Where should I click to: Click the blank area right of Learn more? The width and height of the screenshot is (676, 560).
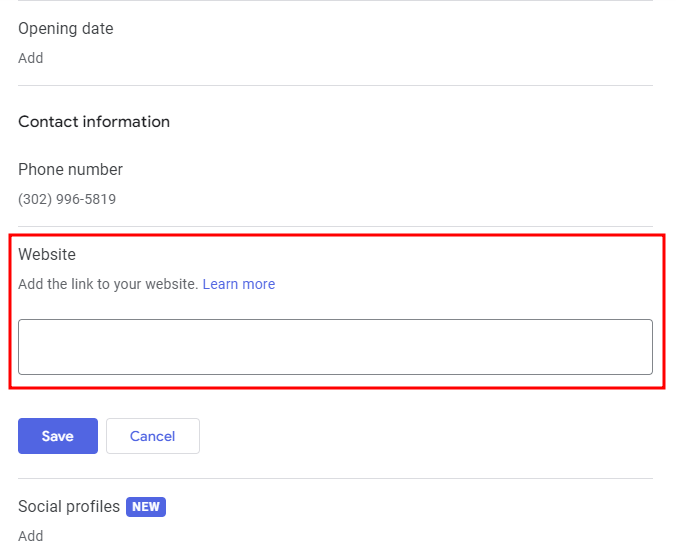(460, 284)
